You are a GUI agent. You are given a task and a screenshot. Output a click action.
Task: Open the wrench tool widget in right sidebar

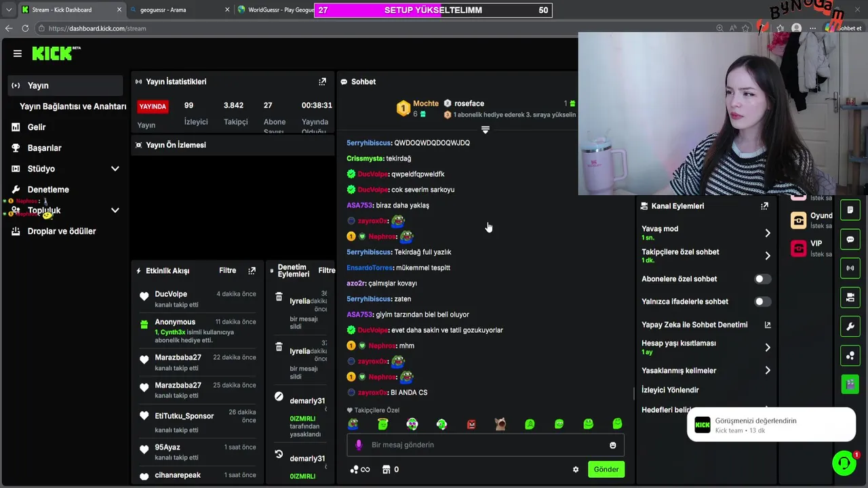(850, 327)
